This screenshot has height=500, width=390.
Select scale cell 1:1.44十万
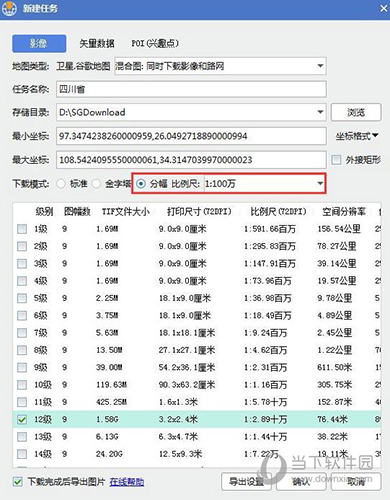(265, 437)
